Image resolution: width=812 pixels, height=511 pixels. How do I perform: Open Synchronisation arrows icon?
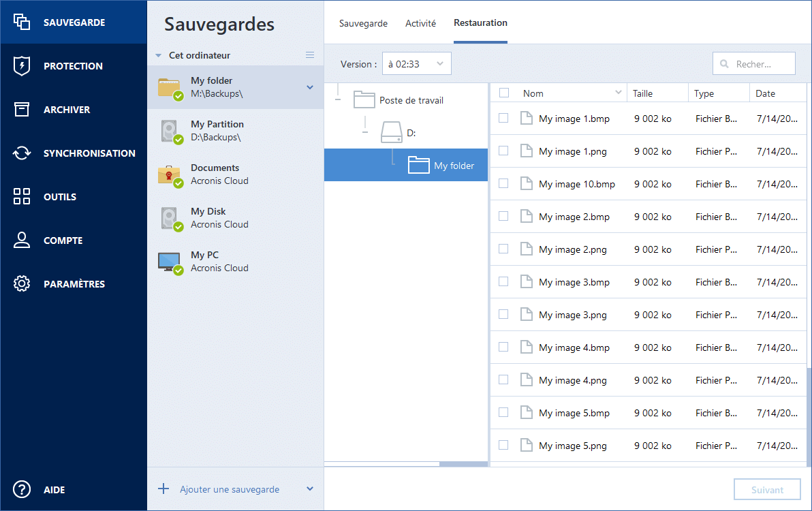click(22, 153)
